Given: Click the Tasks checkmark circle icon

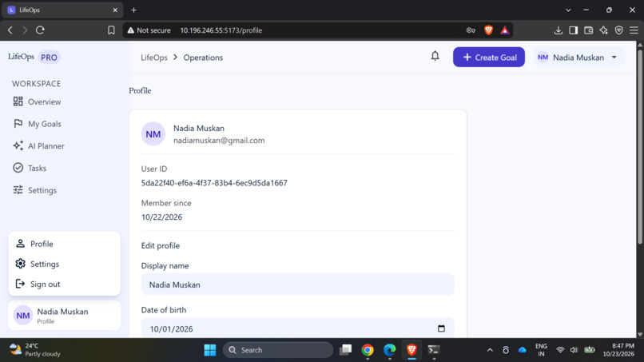Looking at the screenshot, I should pos(18,168).
